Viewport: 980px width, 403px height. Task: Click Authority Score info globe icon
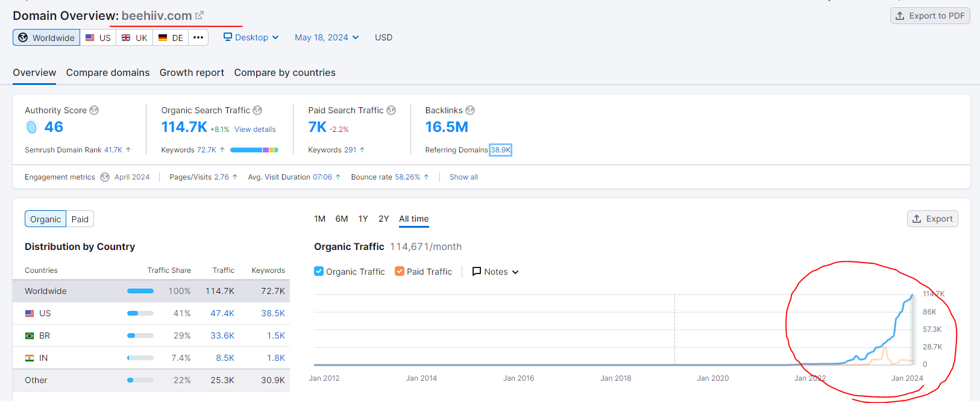pyautogui.click(x=94, y=110)
